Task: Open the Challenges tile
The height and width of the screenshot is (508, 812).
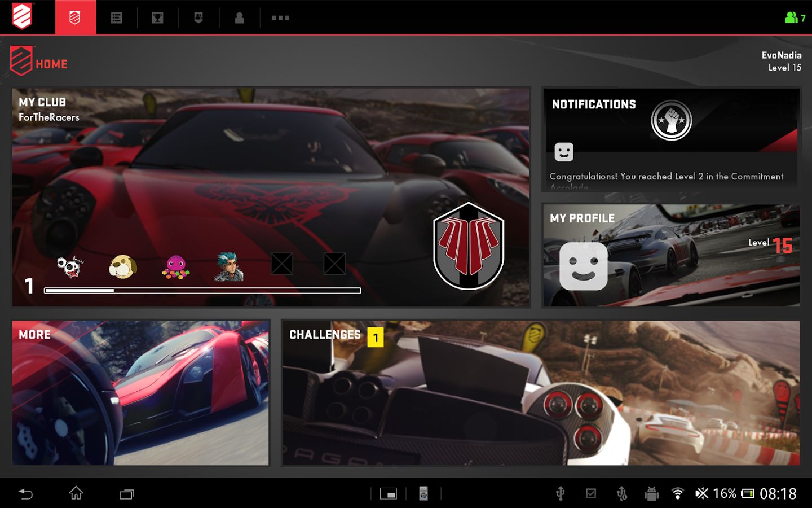Action: pos(541,393)
